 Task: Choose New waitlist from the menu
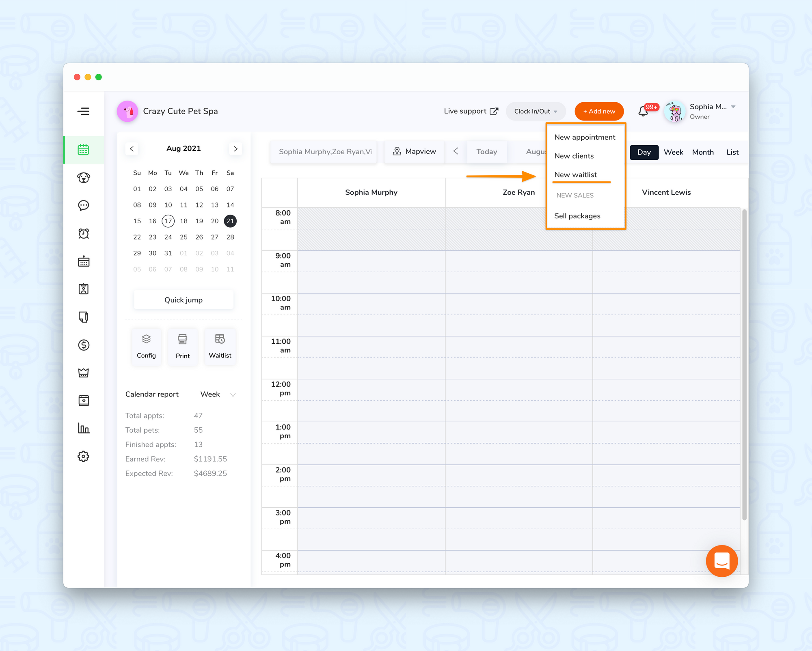575,175
